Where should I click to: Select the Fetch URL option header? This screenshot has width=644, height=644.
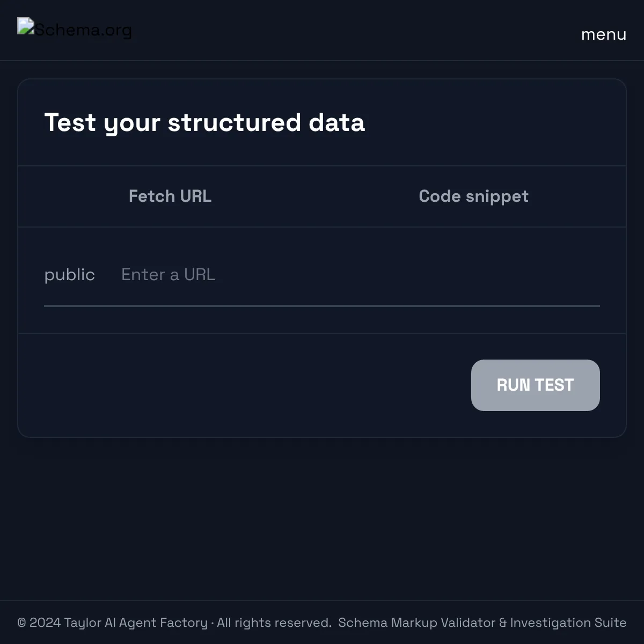[170, 196]
